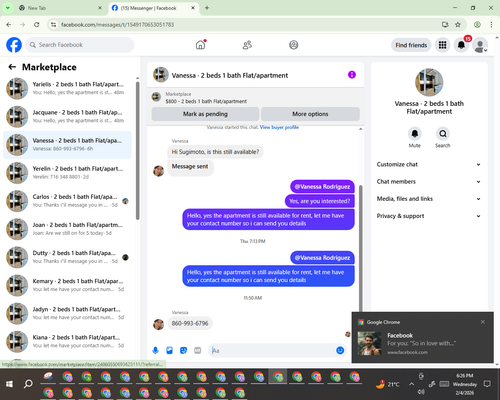Click 'Hi Sugimoto, is this still available?' message
Image resolution: width=500 pixels, height=400 pixels.
click(215, 152)
